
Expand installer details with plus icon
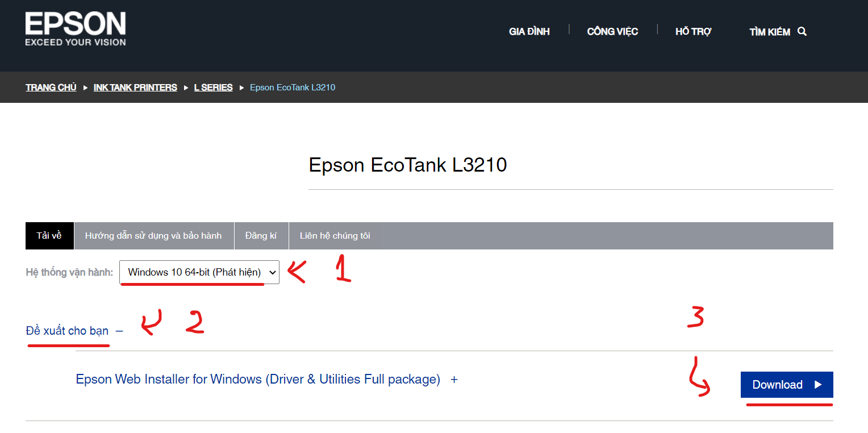tap(454, 380)
